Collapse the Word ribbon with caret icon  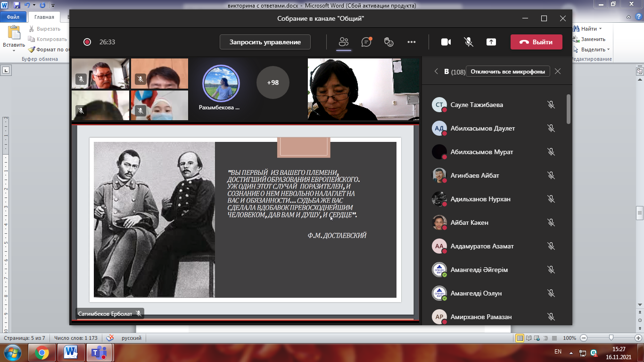pos(628,17)
